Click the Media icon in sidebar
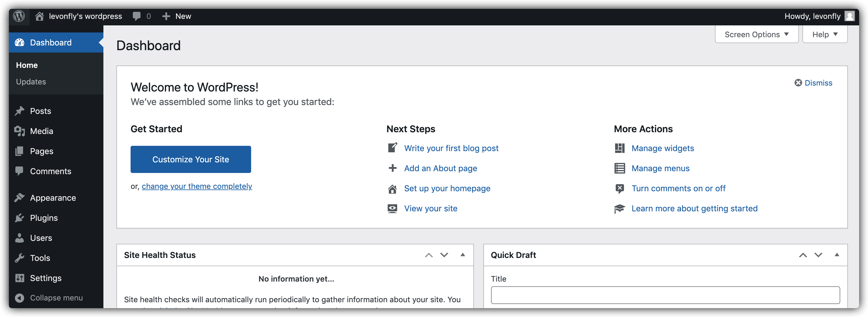 point(19,131)
